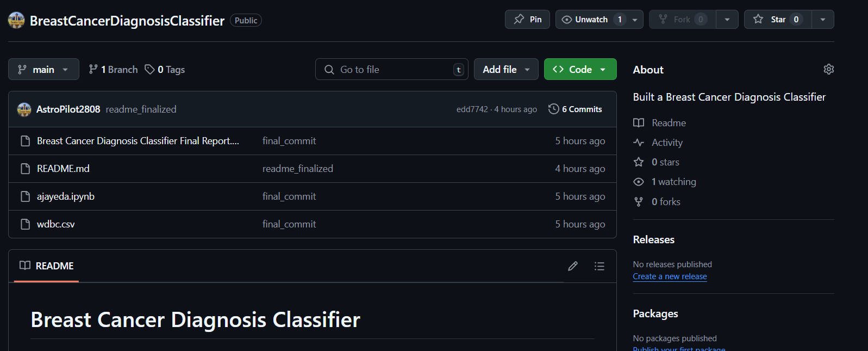
Task: Toggle Pin for this repository
Action: click(527, 20)
